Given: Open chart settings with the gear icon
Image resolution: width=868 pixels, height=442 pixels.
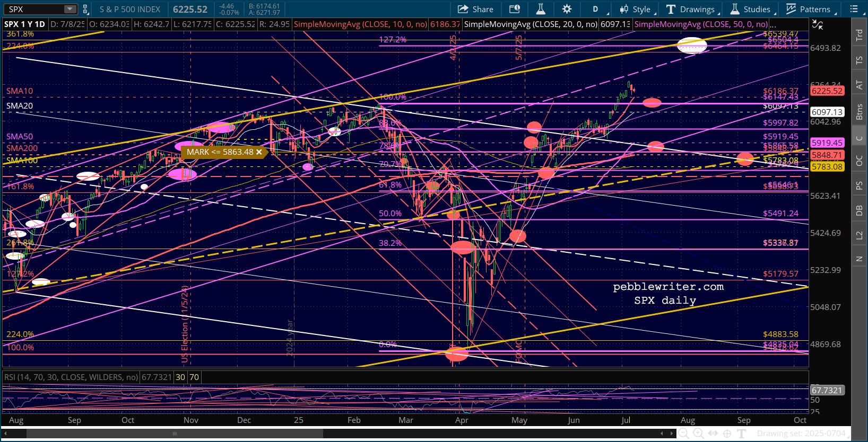Looking at the screenshot, I should click(x=567, y=9).
